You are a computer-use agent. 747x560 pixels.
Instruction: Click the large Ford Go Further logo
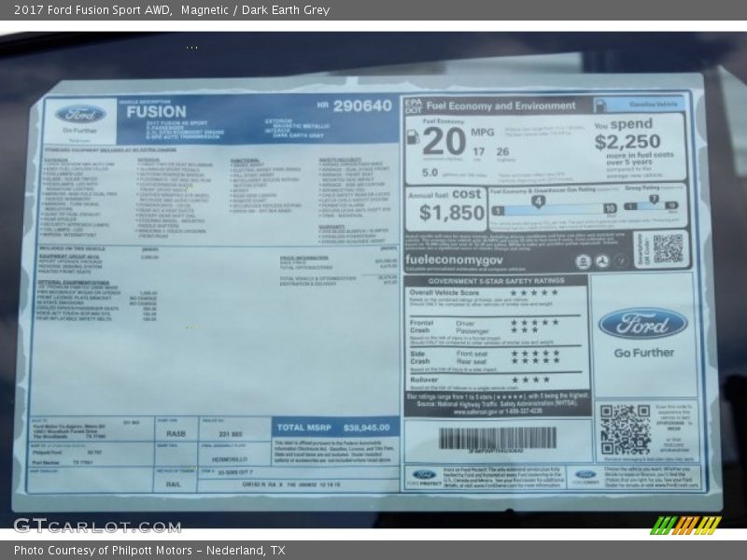point(642,325)
